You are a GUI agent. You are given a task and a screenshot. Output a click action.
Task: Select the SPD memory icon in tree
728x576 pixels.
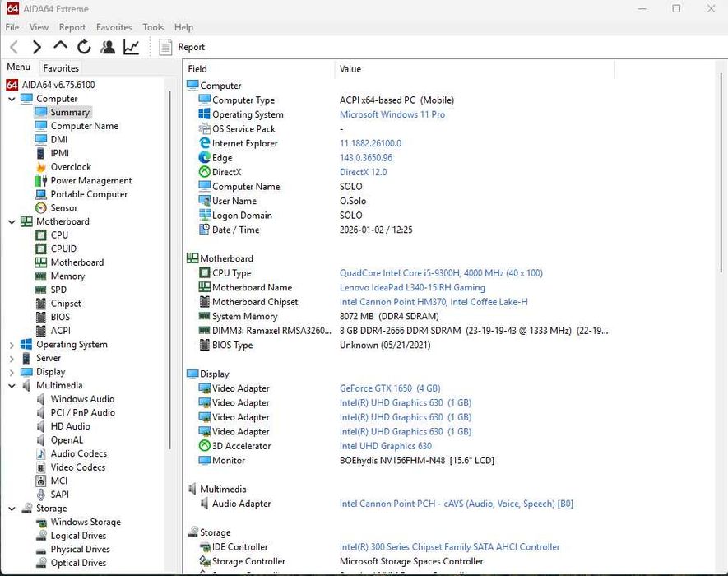coord(41,290)
